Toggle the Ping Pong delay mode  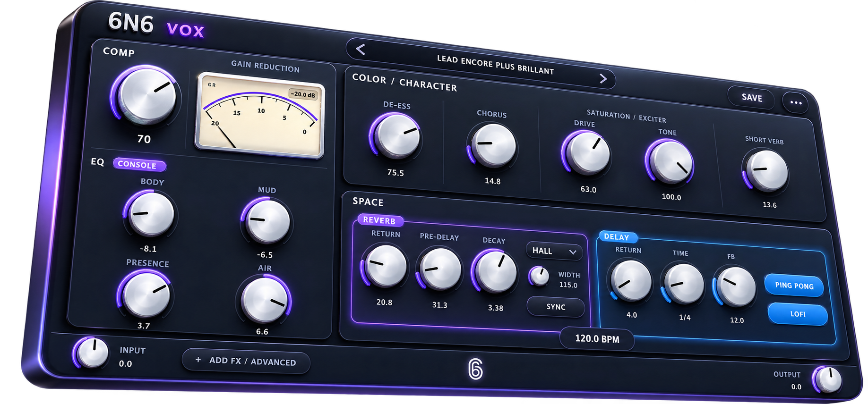(794, 286)
